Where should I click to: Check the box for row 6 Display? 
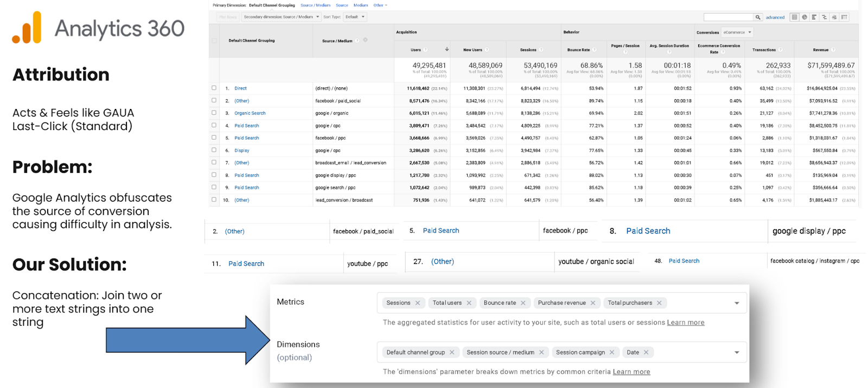click(214, 150)
